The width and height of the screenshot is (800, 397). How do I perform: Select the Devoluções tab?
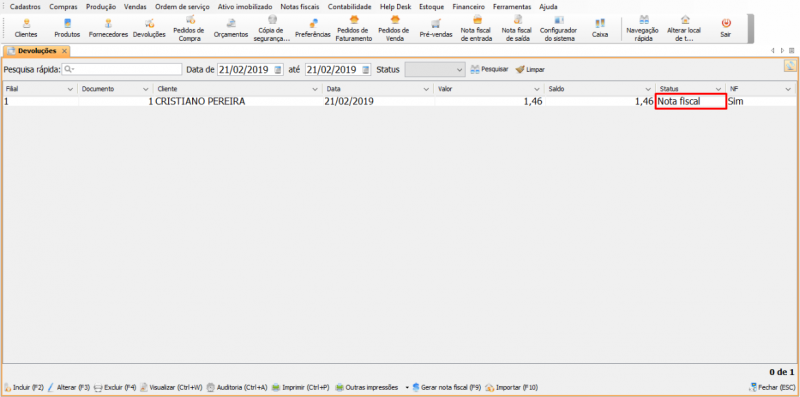[37, 51]
